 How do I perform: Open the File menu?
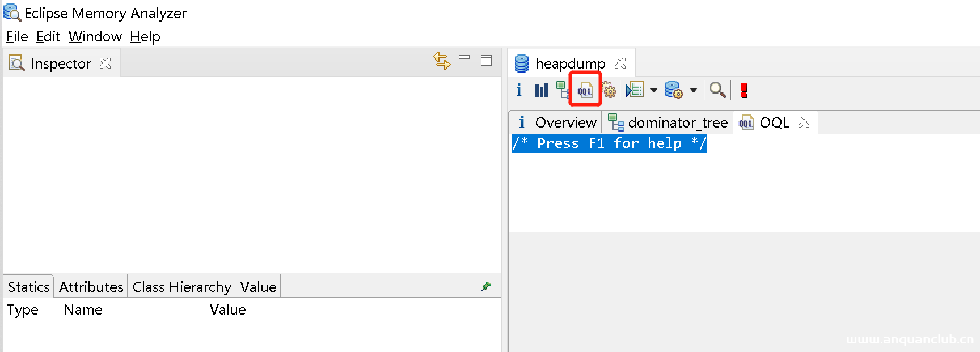pos(17,37)
